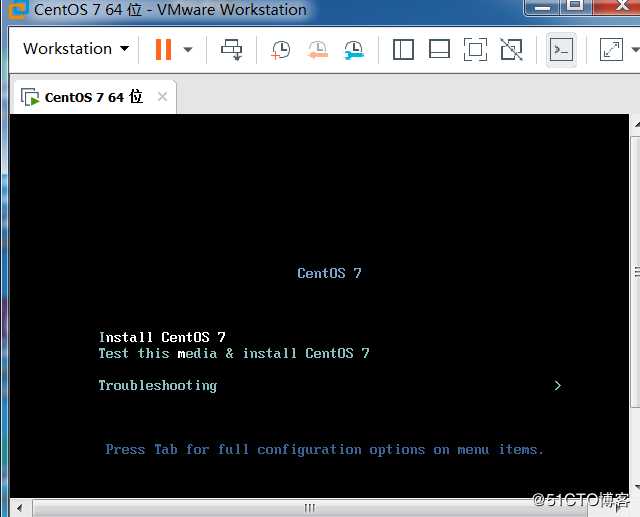Expand the Workstation dropdown arrow
Screen dimensions: 640x517
tap(124, 49)
